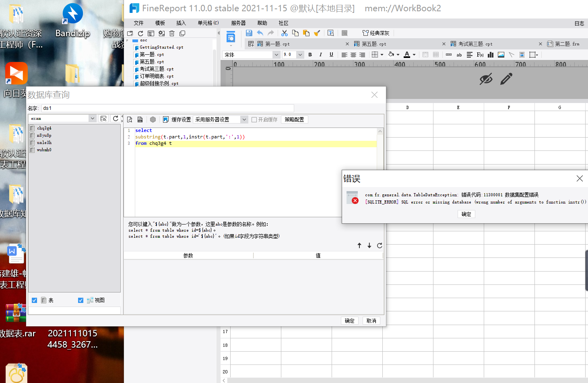
Task: Click the 策略配置 button
Action: point(294,119)
